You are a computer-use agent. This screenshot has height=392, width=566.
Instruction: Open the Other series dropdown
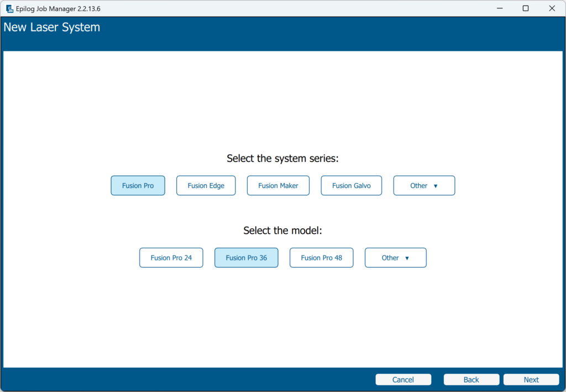[424, 186]
